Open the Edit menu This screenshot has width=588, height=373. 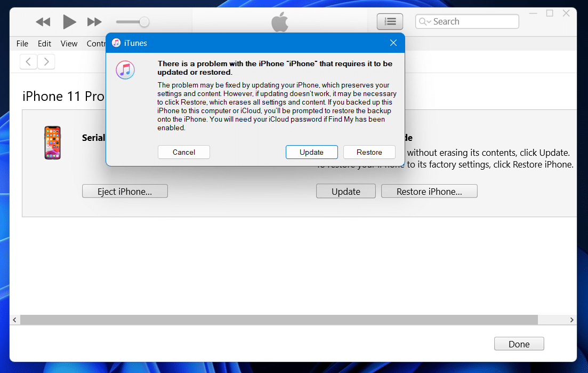pos(44,44)
